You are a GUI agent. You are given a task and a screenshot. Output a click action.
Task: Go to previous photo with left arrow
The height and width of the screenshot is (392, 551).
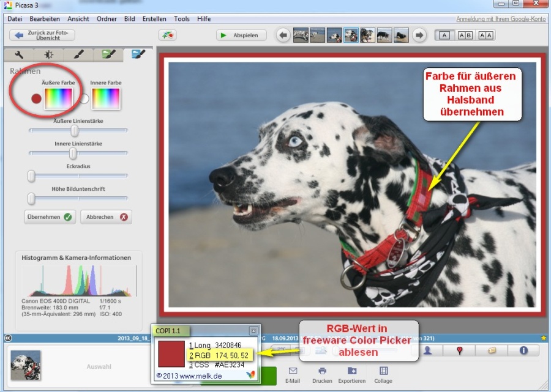(283, 35)
